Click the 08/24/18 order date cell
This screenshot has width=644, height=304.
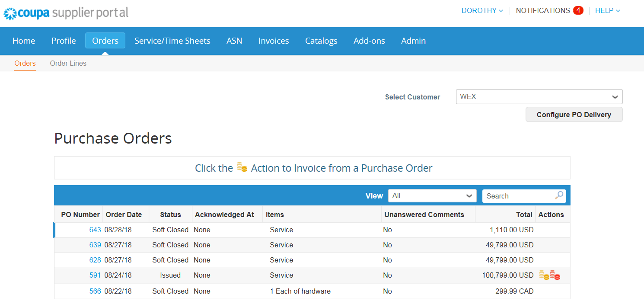click(x=118, y=275)
